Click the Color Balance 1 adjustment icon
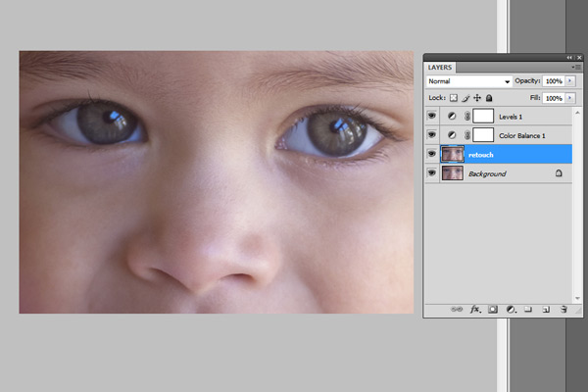Viewport: 588px width, 392px height. pos(452,135)
